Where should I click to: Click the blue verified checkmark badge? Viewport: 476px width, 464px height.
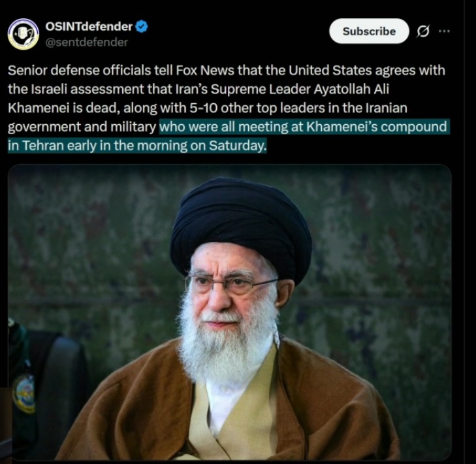142,27
